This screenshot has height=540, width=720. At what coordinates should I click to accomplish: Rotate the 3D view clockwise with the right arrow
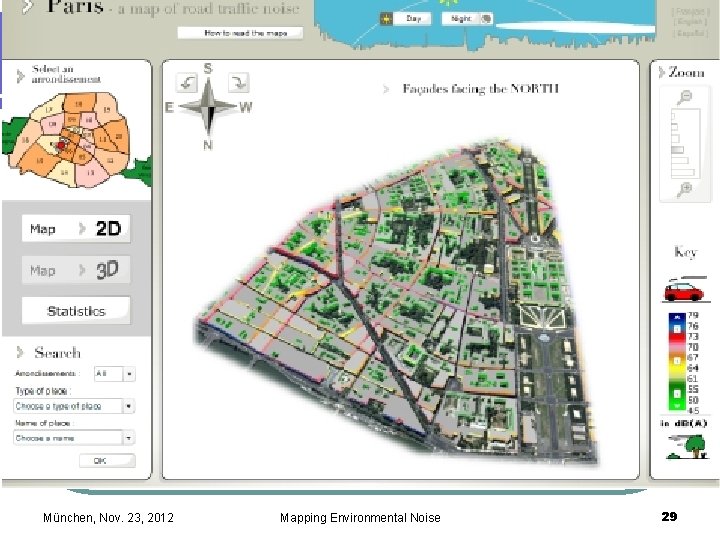click(x=238, y=83)
